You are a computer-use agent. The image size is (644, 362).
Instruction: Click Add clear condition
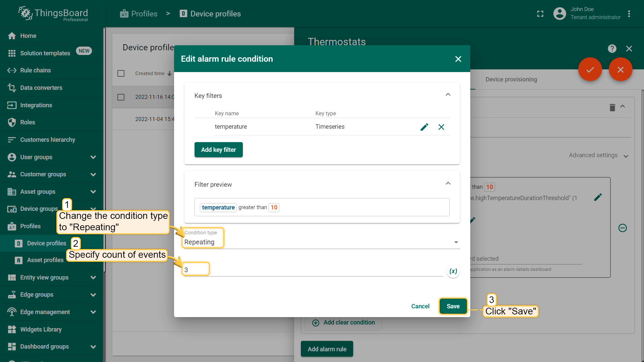pyautogui.click(x=343, y=322)
